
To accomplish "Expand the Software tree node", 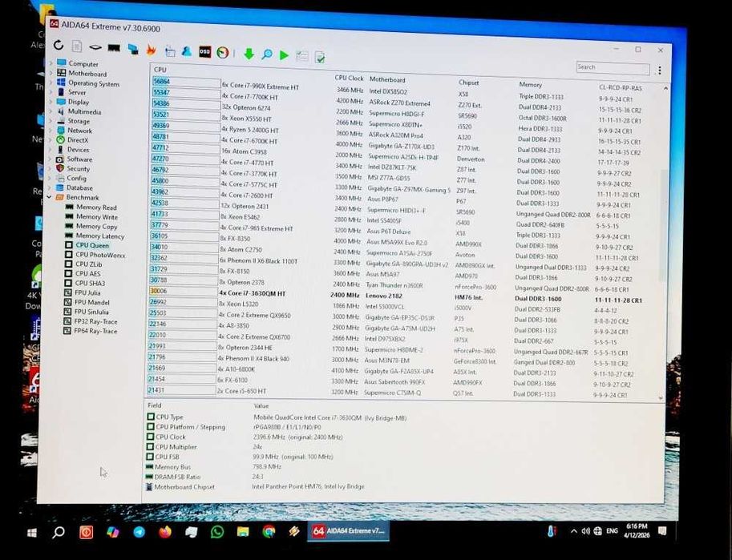I will [x=50, y=159].
